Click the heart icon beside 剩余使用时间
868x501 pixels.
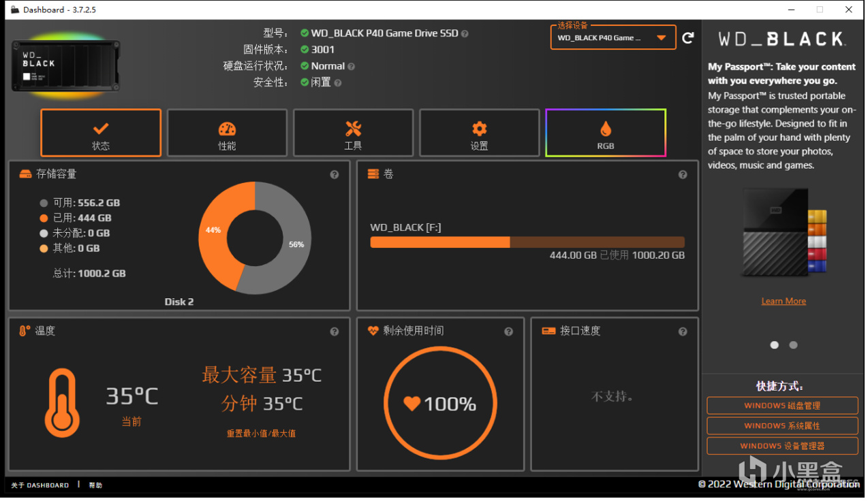click(x=373, y=331)
